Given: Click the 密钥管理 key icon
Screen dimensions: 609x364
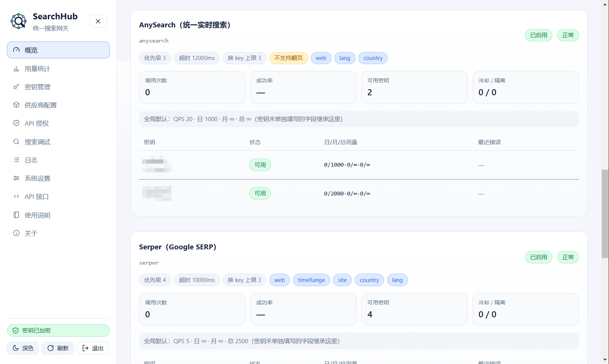Looking at the screenshot, I should [16, 87].
